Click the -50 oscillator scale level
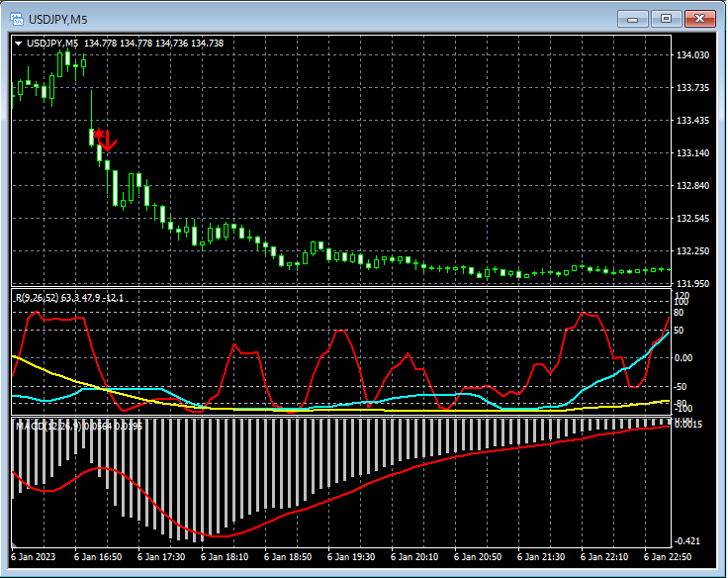728x578 pixels. (681, 387)
